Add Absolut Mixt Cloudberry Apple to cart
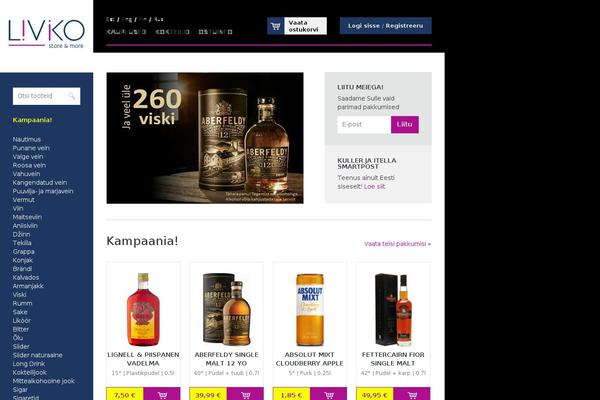Image resolution: width=600 pixels, height=400 pixels. pyautogui.click(x=328, y=395)
